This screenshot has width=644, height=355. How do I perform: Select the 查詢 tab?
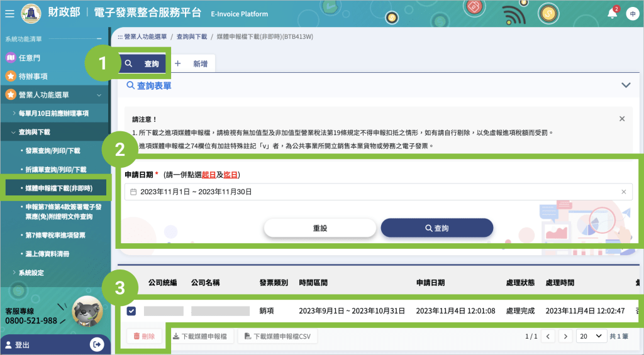[x=143, y=63]
